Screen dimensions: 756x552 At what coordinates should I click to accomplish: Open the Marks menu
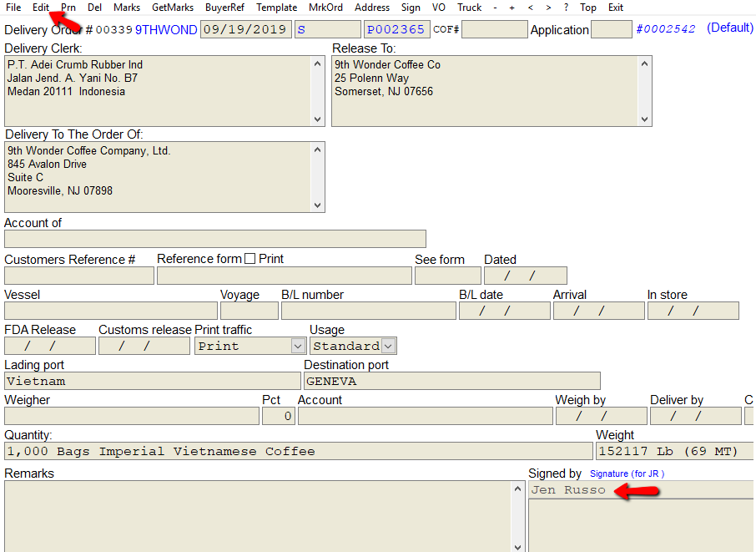tap(127, 8)
